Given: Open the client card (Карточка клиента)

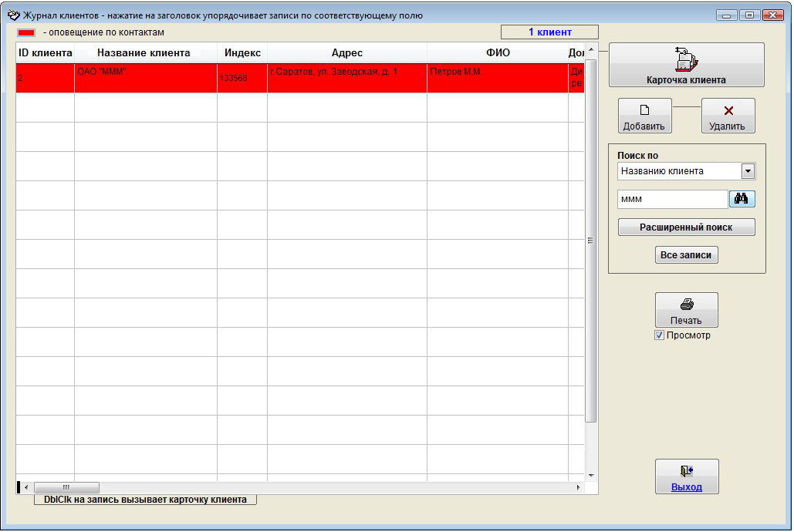Looking at the screenshot, I should tap(686, 65).
